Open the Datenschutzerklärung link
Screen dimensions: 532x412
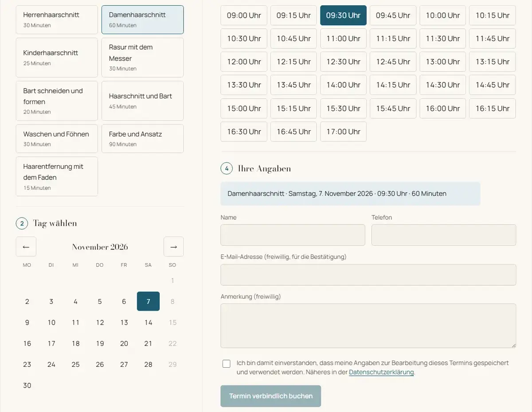tap(381, 372)
